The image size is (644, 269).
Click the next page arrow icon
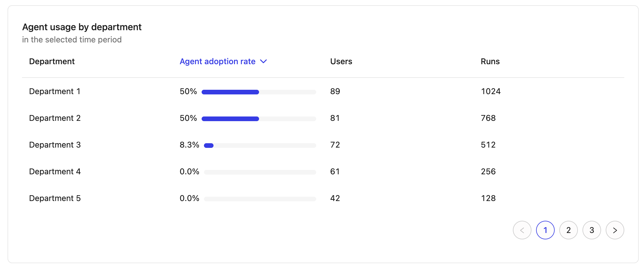tap(615, 230)
